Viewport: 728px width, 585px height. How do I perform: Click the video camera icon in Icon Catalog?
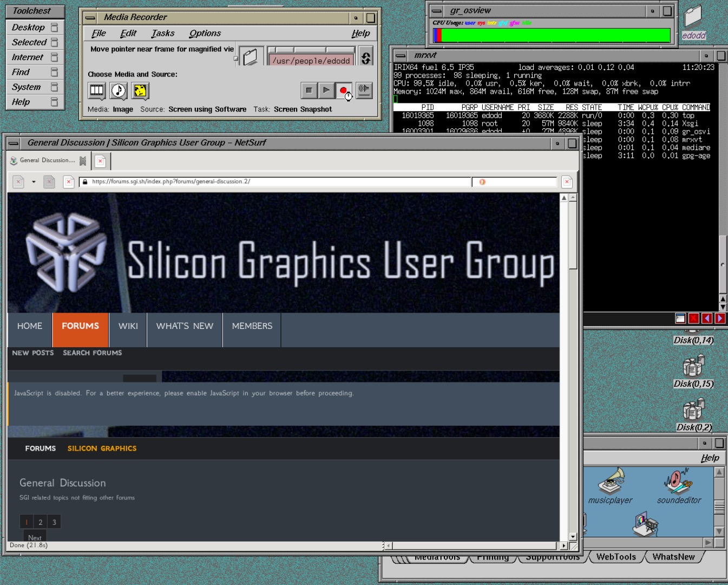tap(645, 523)
